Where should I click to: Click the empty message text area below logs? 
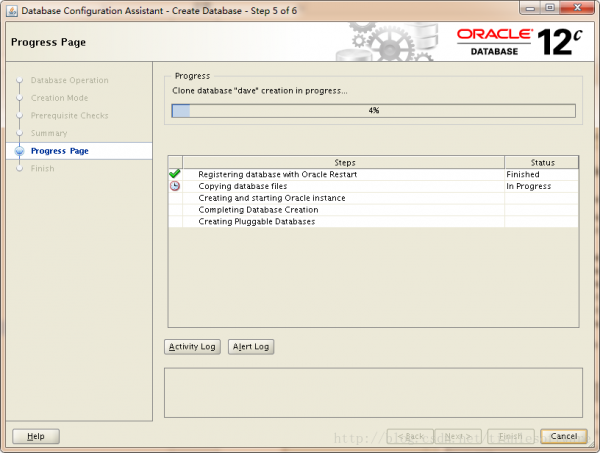coord(373,393)
